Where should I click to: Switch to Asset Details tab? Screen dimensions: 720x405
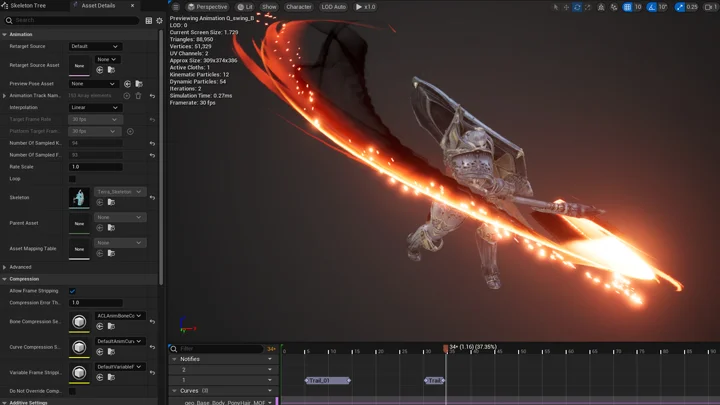tap(98, 6)
